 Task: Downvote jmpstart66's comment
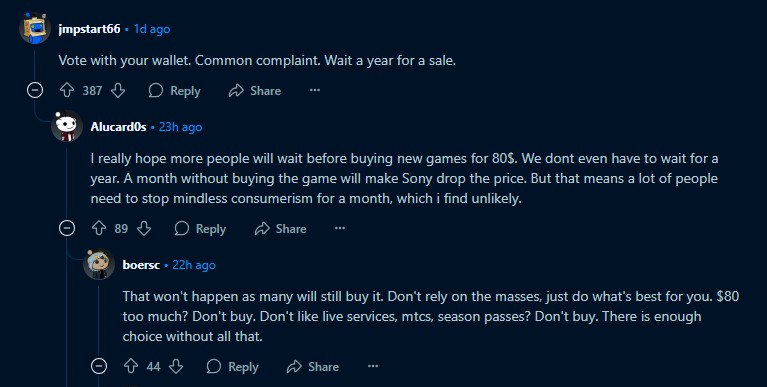118,91
